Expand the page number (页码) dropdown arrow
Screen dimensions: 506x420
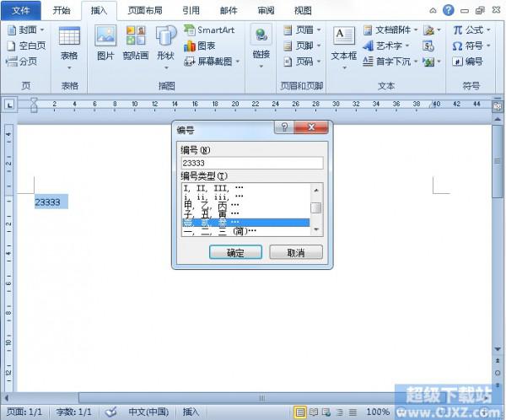pos(319,61)
